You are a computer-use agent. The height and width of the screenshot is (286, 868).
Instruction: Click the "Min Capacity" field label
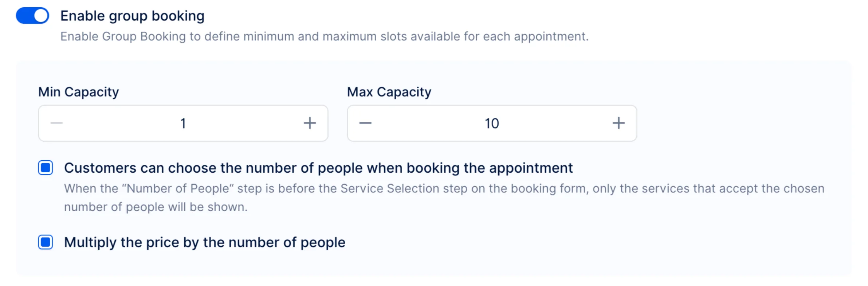[78, 92]
